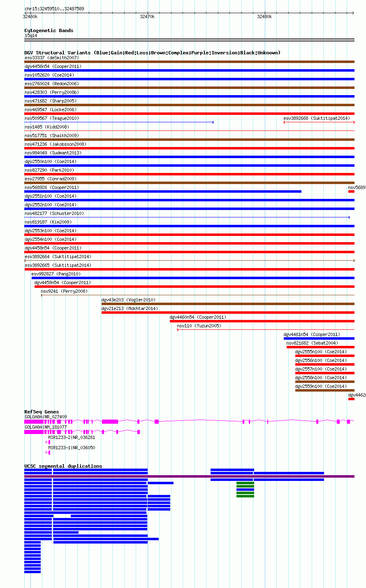Select esv3892664 (Suktitipat2014) label
This screenshot has width=366, height=588.
(x=58, y=257)
